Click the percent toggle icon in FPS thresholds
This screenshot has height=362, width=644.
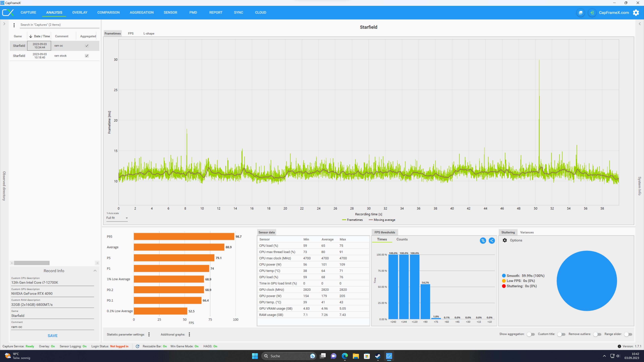[x=483, y=240]
